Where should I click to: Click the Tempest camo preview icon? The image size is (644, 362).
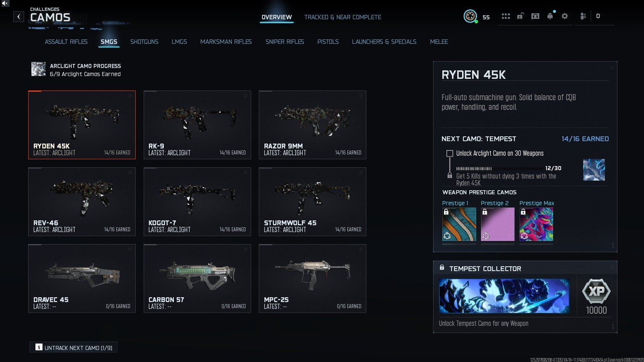pos(594,170)
